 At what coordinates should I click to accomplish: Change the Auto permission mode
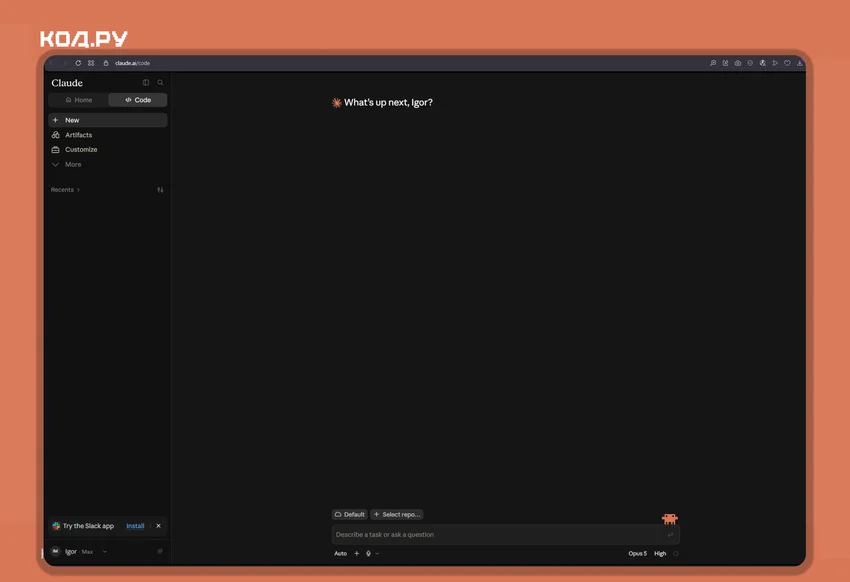[x=340, y=553]
